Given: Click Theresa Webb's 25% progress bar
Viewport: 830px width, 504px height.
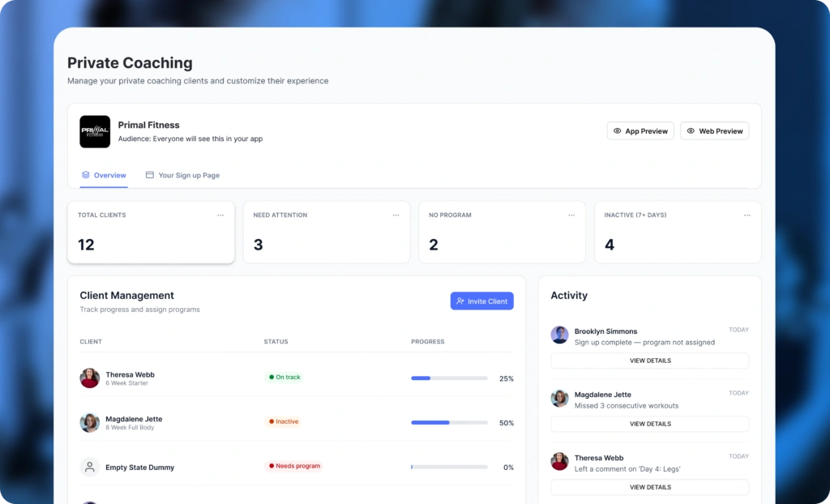Looking at the screenshot, I should [449, 378].
